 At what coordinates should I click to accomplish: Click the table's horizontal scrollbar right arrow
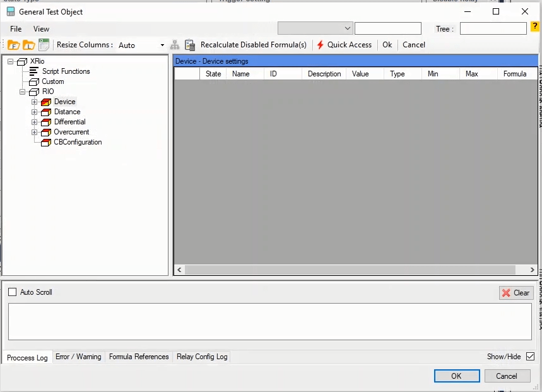click(533, 270)
